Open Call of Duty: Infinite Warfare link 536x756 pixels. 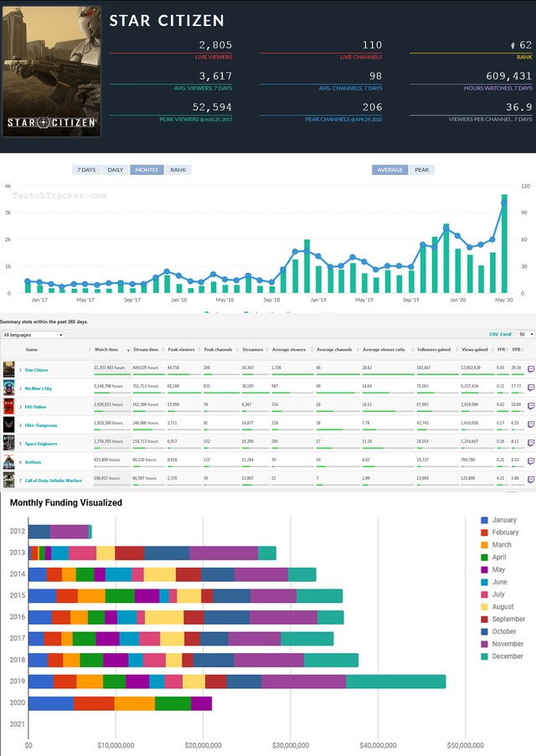[53, 481]
